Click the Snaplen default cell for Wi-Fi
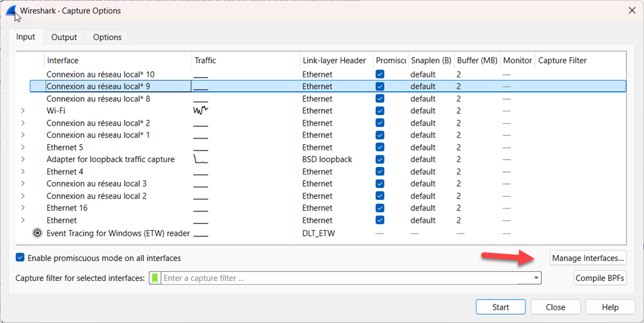 tap(422, 110)
